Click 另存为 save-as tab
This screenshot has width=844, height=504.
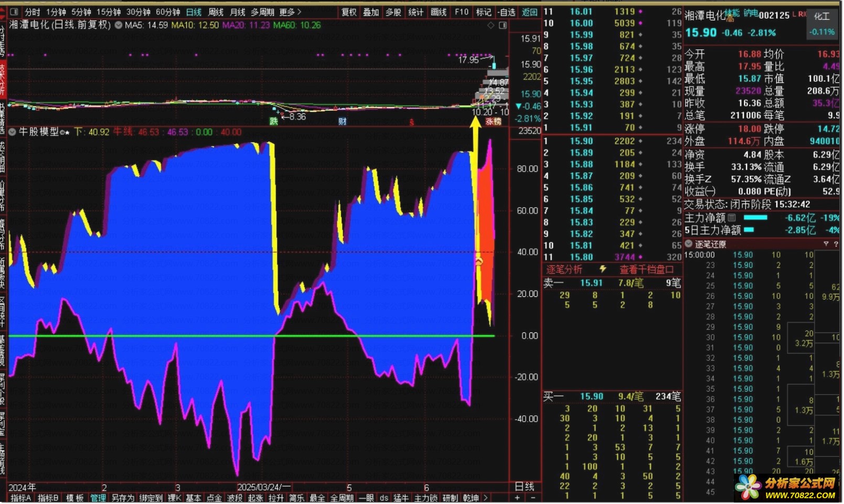(123, 498)
